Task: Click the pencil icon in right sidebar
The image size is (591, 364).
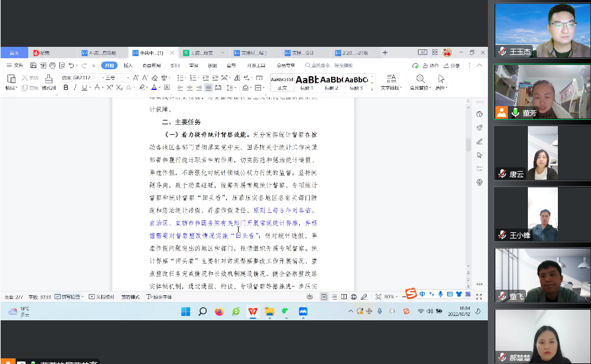Action: tap(479, 141)
